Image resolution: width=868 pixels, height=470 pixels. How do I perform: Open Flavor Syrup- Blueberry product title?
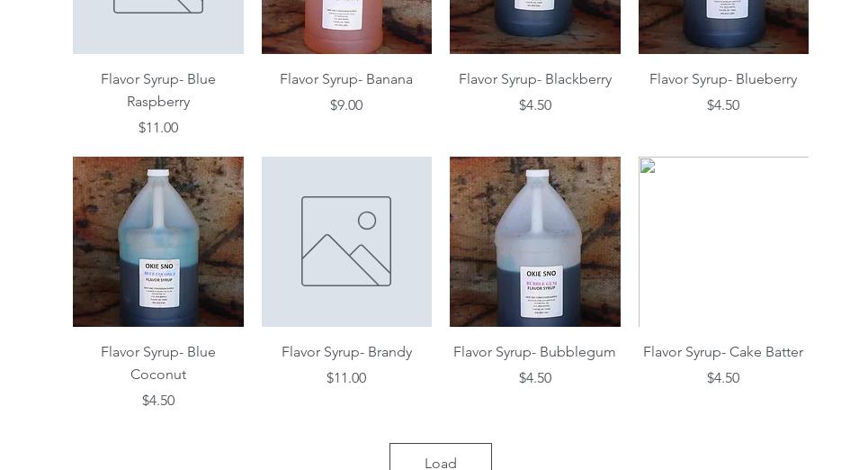click(723, 79)
